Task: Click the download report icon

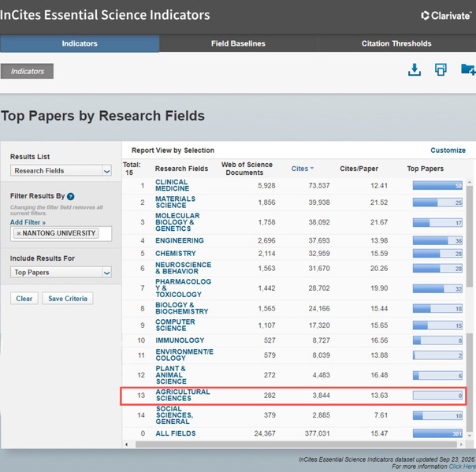Action: 414,69
